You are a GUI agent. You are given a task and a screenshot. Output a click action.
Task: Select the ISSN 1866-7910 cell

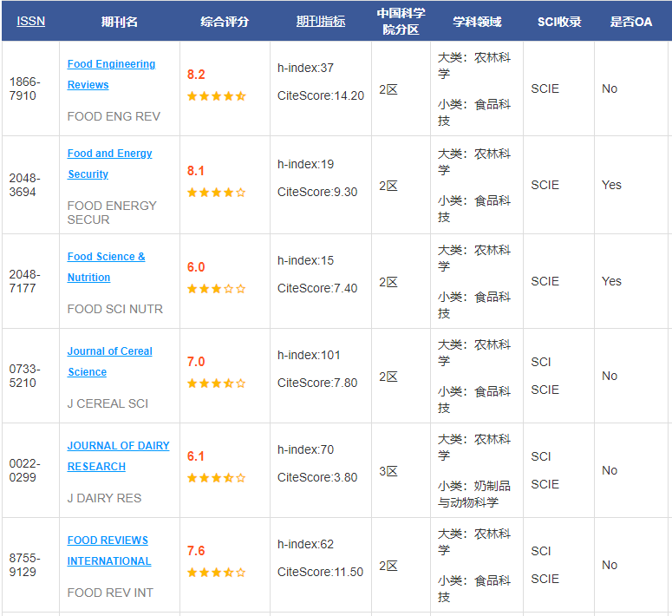30,88
